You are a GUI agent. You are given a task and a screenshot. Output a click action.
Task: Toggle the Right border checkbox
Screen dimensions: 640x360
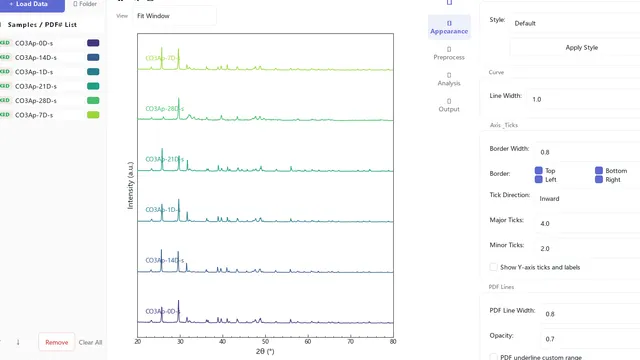coord(599,180)
